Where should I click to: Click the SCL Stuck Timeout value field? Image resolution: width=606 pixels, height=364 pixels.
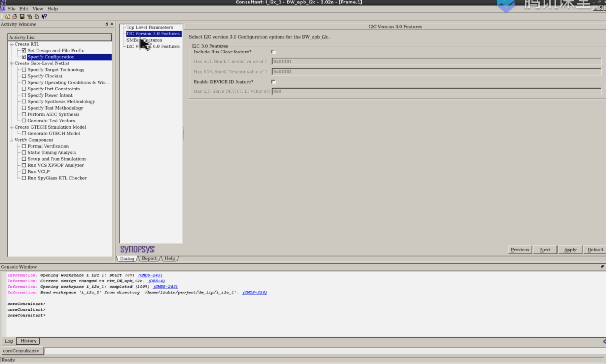[x=436, y=61]
